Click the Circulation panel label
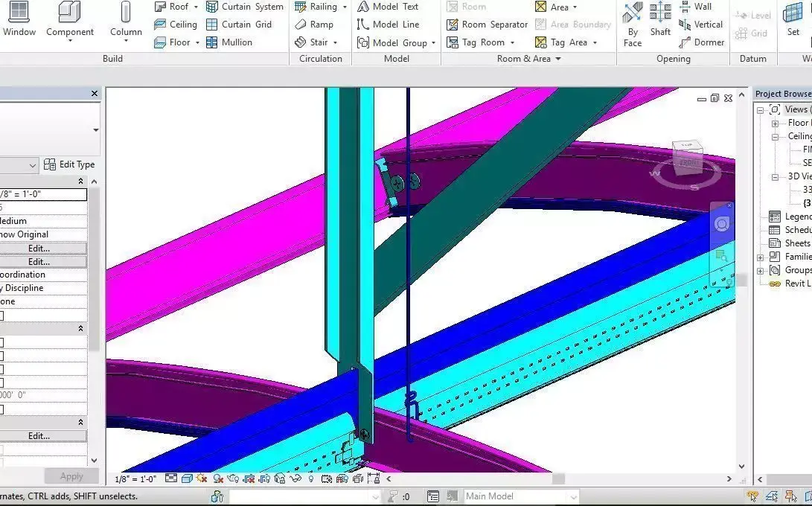 click(x=320, y=59)
